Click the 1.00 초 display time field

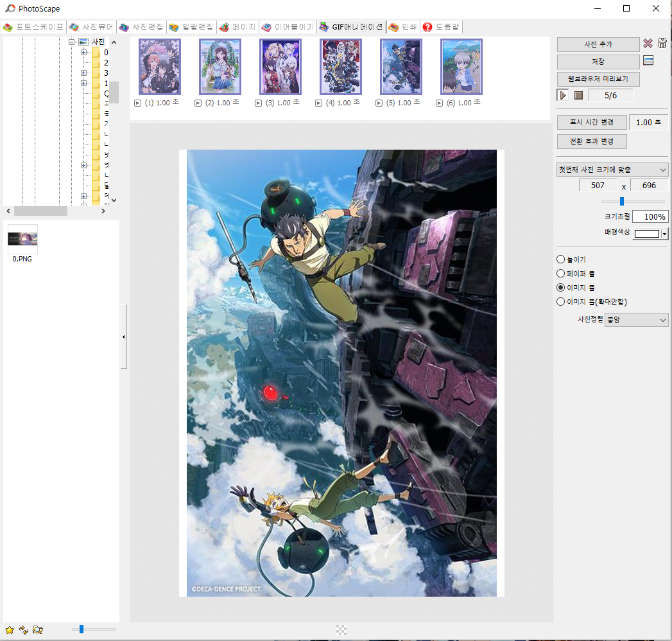tap(648, 123)
